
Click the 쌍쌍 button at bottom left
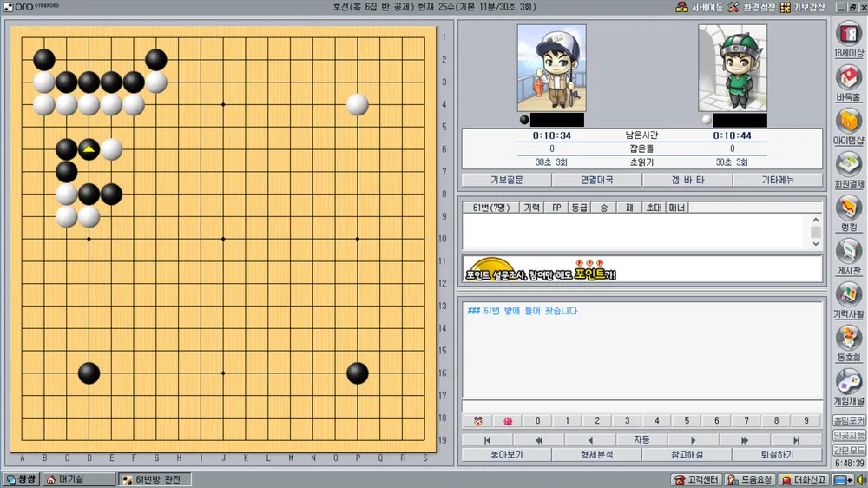(x=21, y=479)
